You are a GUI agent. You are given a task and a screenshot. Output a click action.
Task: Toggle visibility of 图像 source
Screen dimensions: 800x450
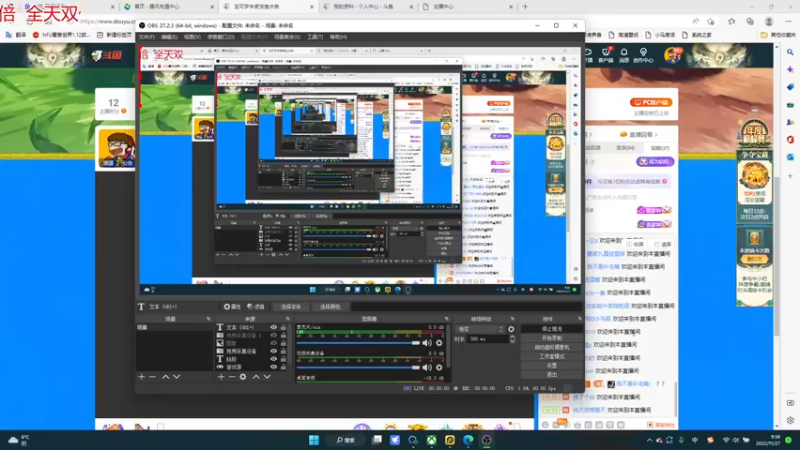273,343
